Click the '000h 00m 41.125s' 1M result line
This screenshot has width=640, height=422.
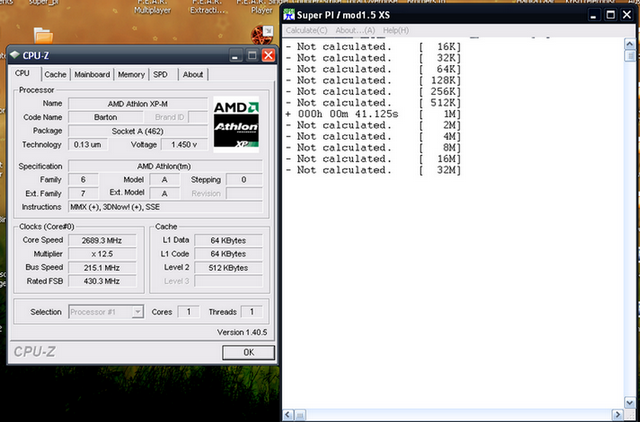[373, 114]
